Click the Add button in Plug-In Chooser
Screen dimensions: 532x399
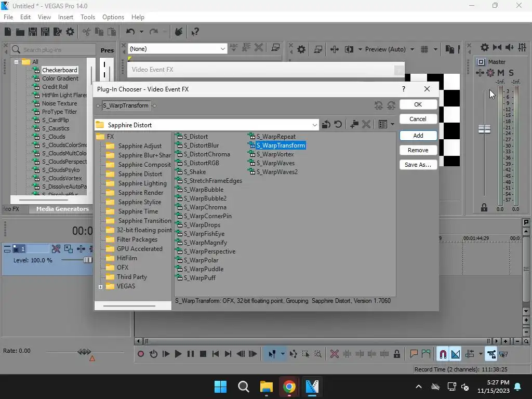pyautogui.click(x=418, y=136)
